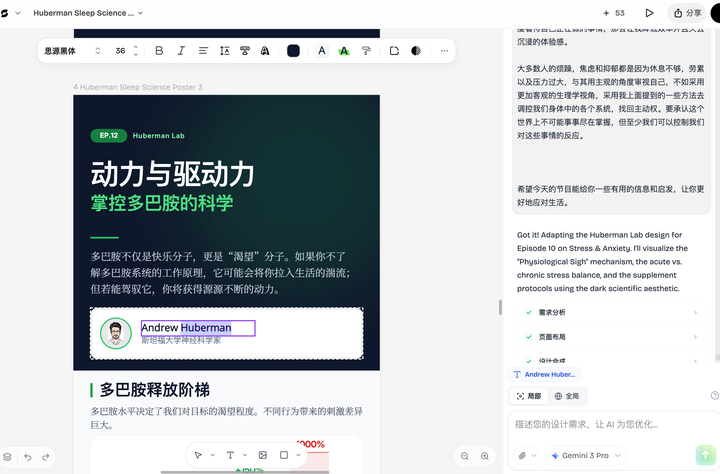This screenshot has width=720, height=474.
Task: Open the help question mark icon
Action: [x=714, y=395]
